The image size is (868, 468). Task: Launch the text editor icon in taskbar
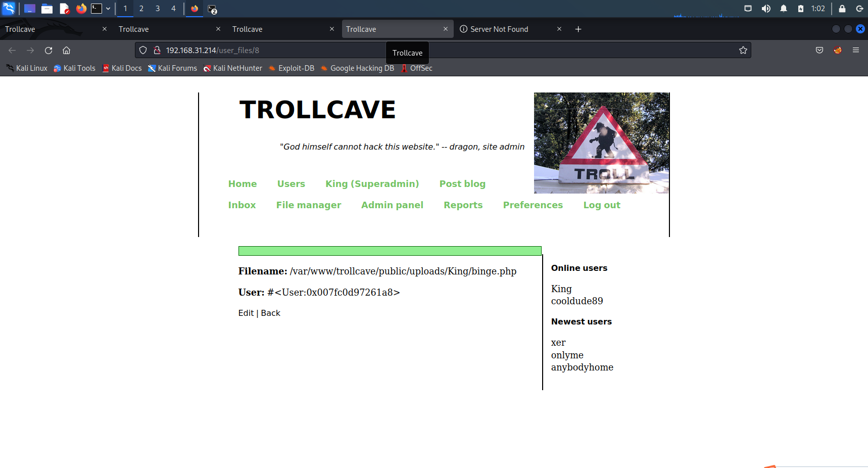coord(64,9)
